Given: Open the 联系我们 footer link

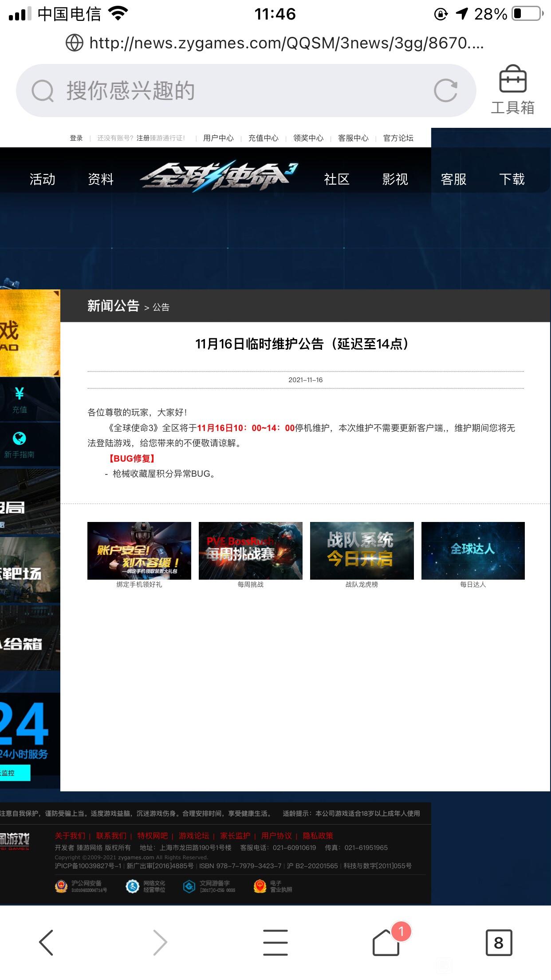Looking at the screenshot, I should coord(111,836).
